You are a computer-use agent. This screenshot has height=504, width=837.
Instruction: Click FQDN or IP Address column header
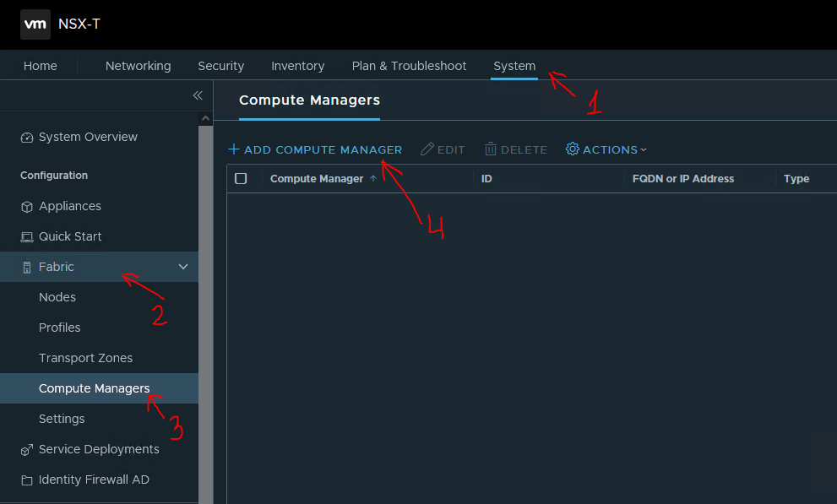coord(682,179)
